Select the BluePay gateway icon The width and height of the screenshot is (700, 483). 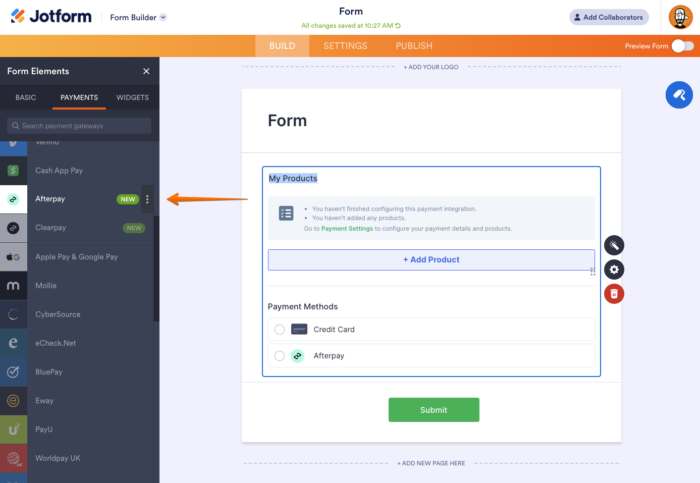(x=13, y=372)
